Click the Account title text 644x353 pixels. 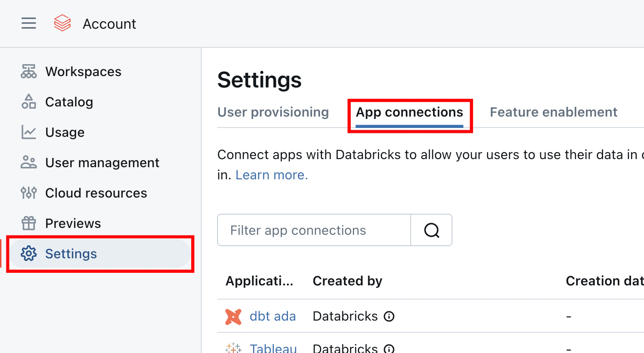point(109,24)
